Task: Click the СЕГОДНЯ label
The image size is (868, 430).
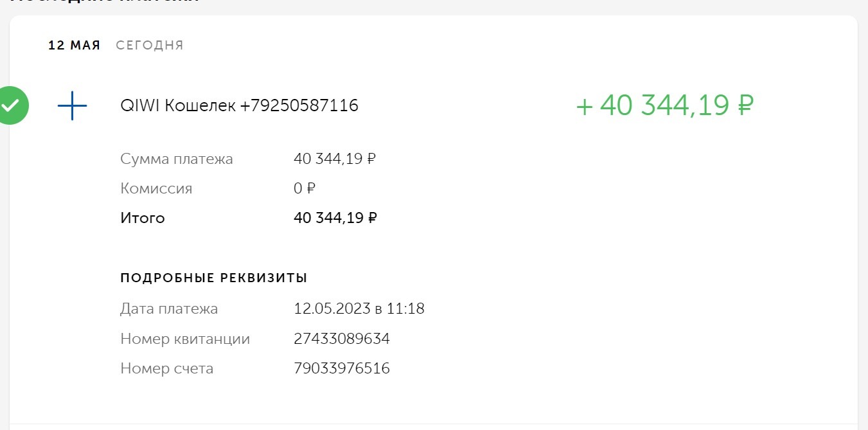Action: 150,45
